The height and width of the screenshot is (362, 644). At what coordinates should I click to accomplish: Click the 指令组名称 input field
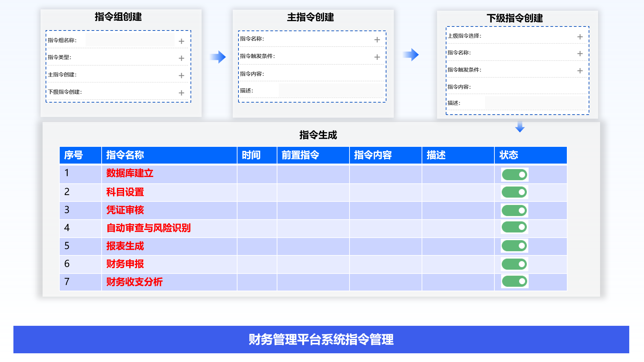(x=130, y=40)
